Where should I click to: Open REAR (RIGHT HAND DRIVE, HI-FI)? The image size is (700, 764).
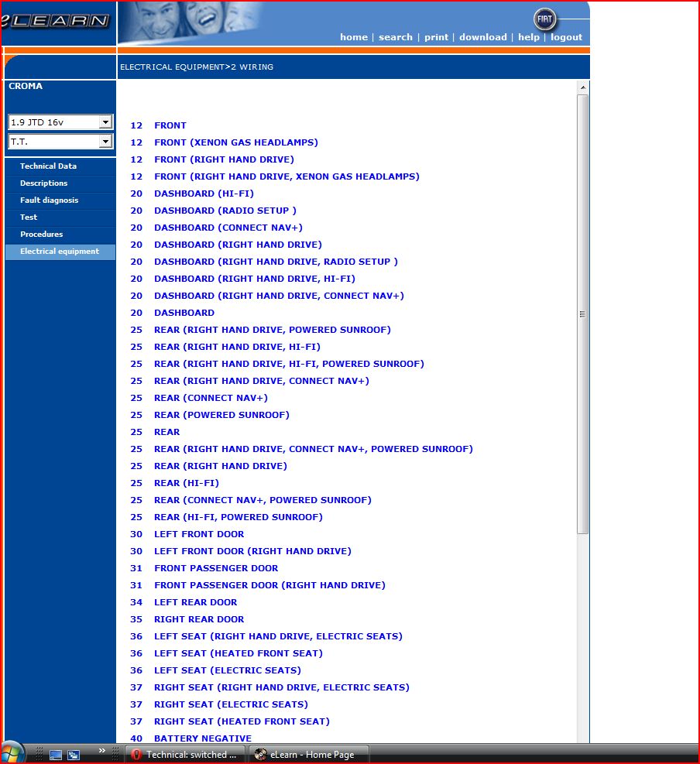click(x=238, y=347)
